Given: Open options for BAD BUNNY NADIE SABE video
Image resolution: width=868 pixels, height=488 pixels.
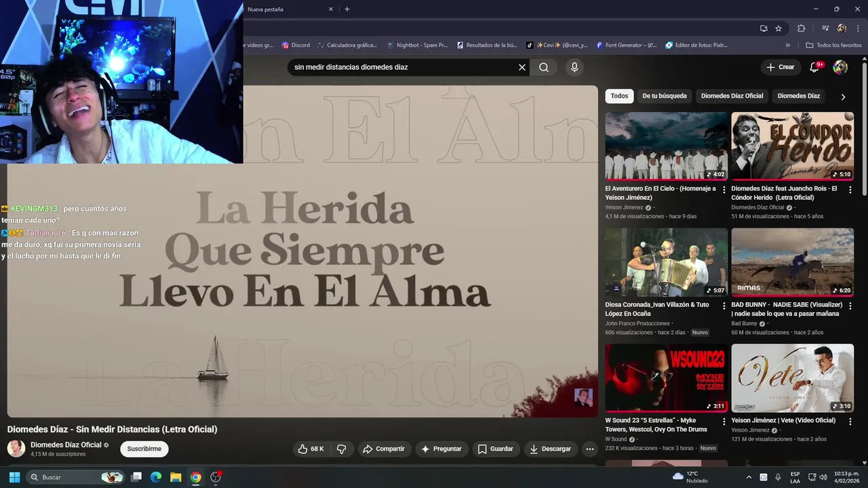Looking at the screenshot, I should [x=850, y=306].
